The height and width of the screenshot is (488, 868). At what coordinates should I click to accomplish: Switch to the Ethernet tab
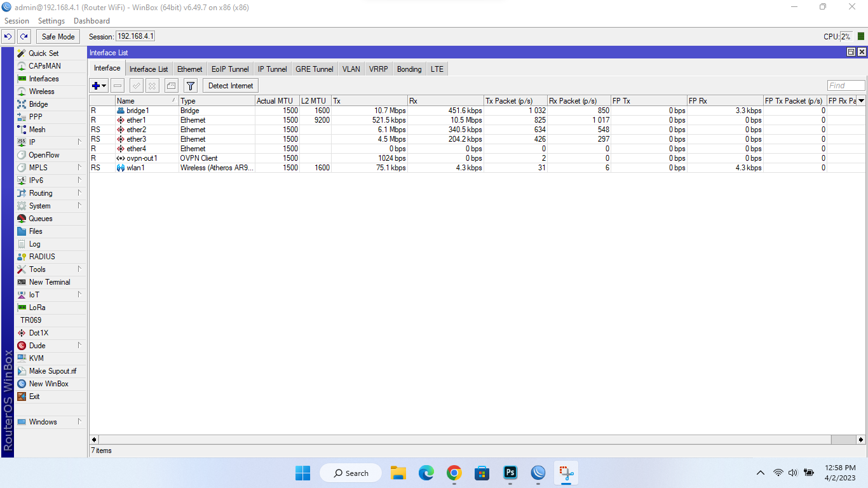(x=190, y=69)
